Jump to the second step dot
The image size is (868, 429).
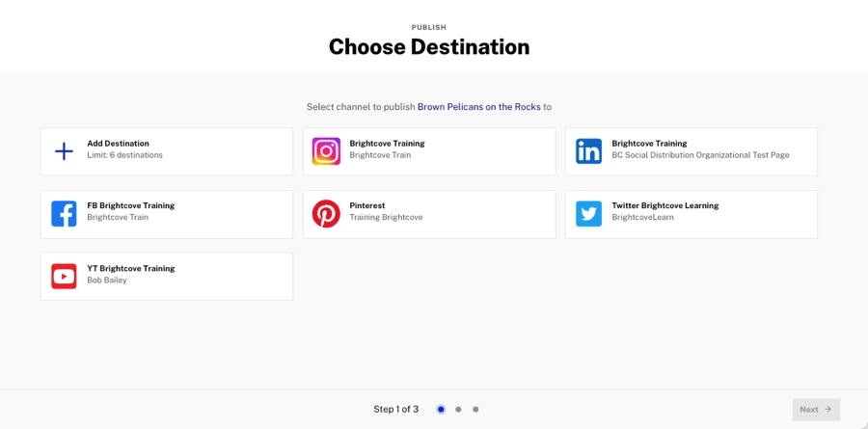(458, 410)
